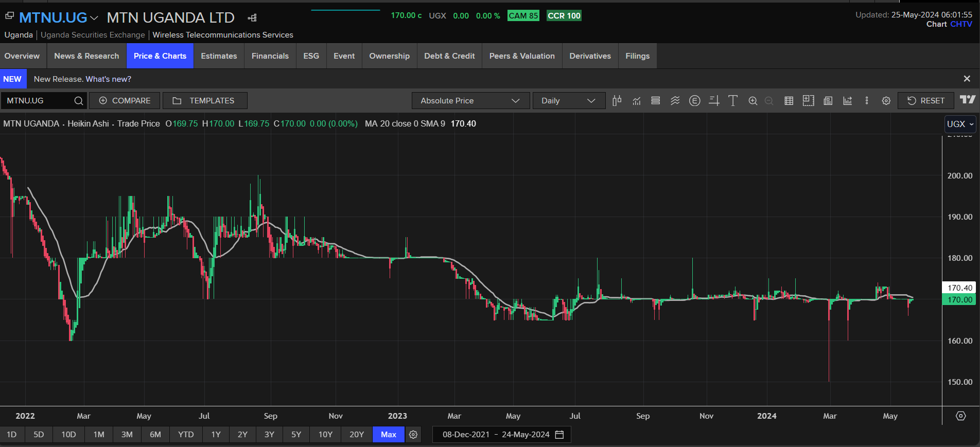The width and height of the screenshot is (980, 447).
Task: Open the News & Research tab
Action: 86,56
